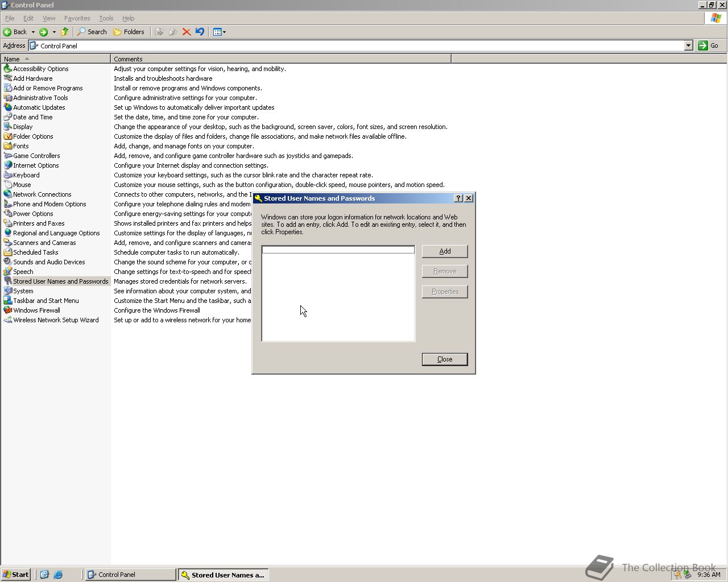
Task: Open the Forward button history dropdown arrow
Action: point(54,32)
